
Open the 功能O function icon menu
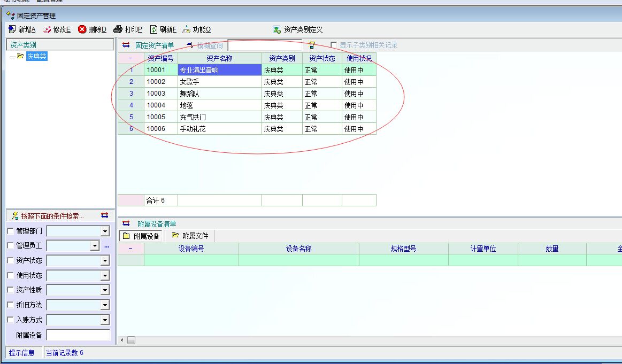coord(187,29)
